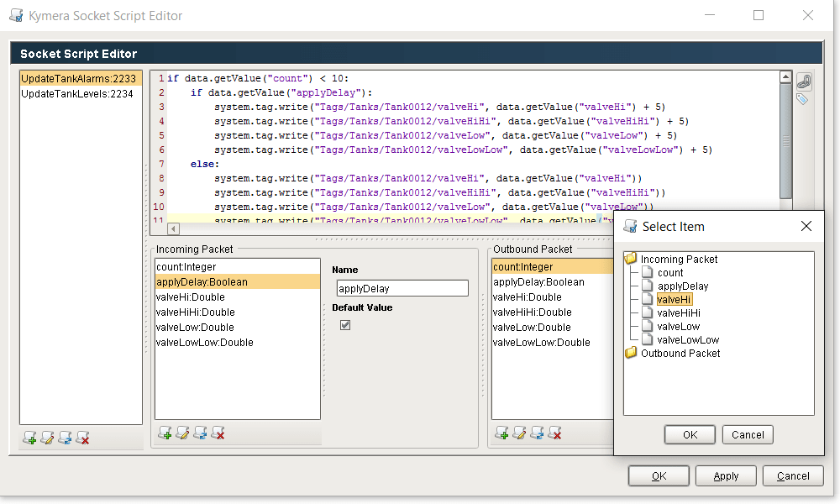Click the script editor scroll-up arrow

785,77
